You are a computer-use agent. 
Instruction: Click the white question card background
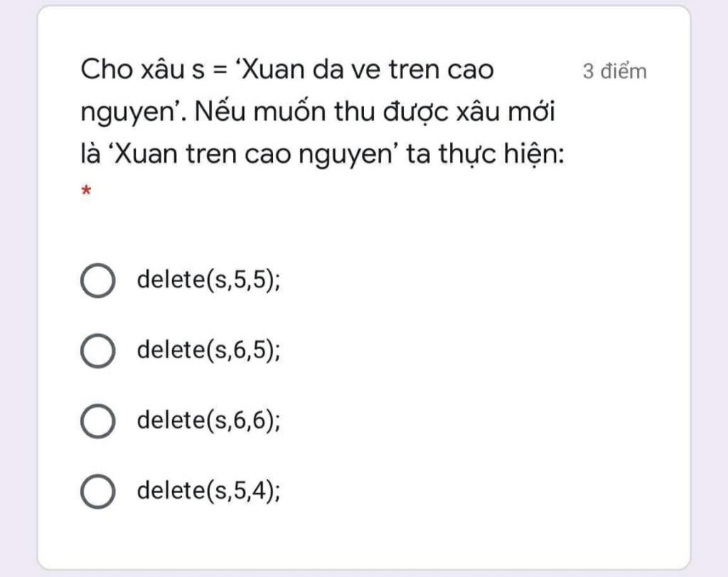498,426
